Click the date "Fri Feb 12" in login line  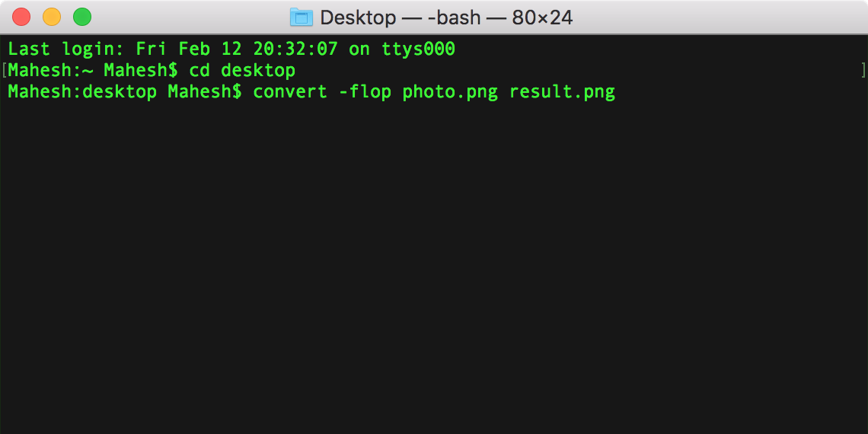click(x=189, y=49)
